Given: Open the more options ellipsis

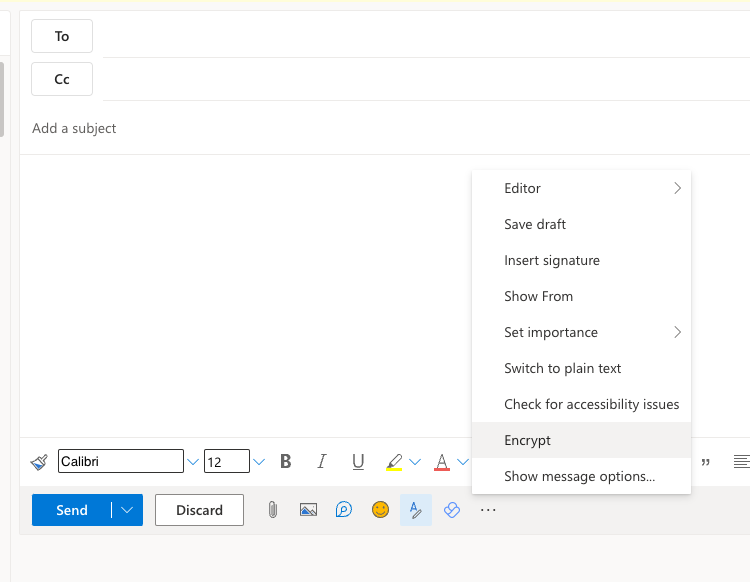Looking at the screenshot, I should pos(488,510).
